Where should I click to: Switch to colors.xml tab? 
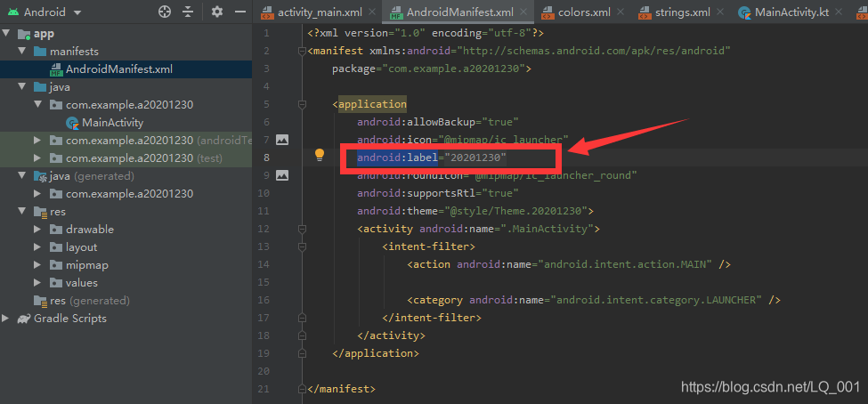click(x=583, y=12)
